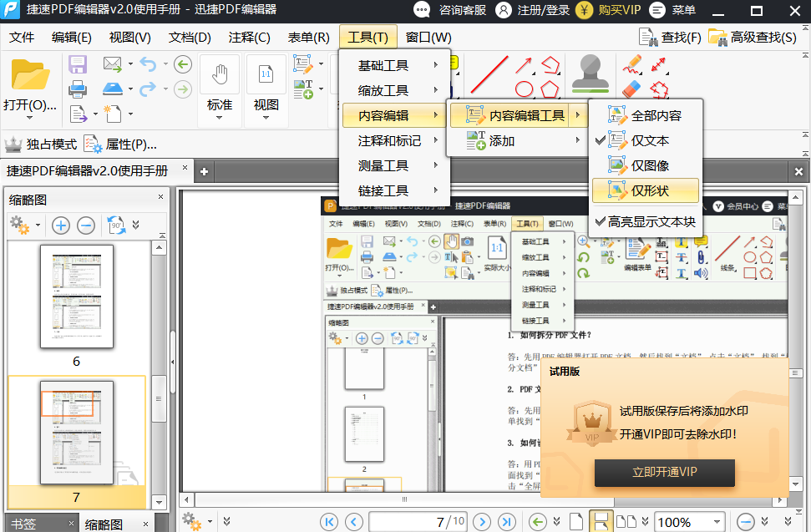This screenshot has width=811, height=532.
Task: Click the Scanner icon
Action: coord(112,89)
